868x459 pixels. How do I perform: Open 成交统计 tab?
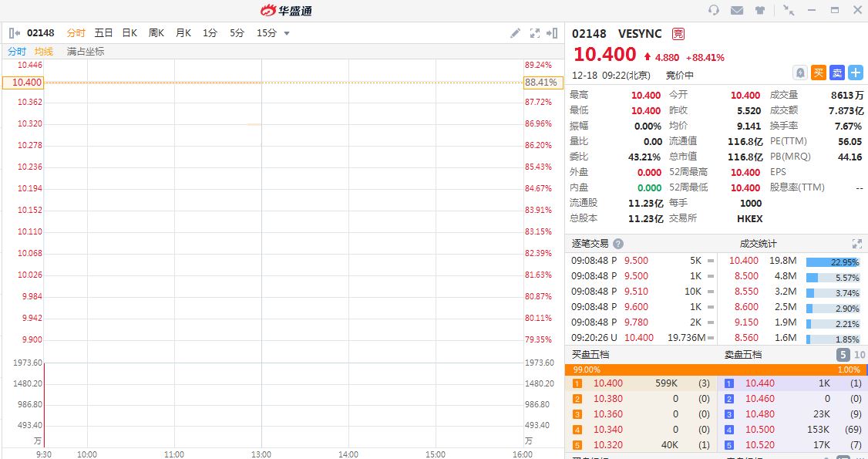(x=759, y=244)
